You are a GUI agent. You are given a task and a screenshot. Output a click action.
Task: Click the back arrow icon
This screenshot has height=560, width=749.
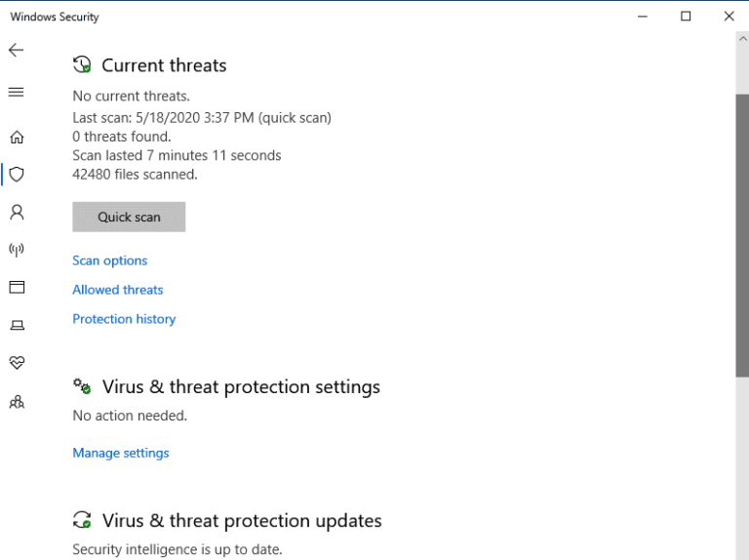point(16,50)
